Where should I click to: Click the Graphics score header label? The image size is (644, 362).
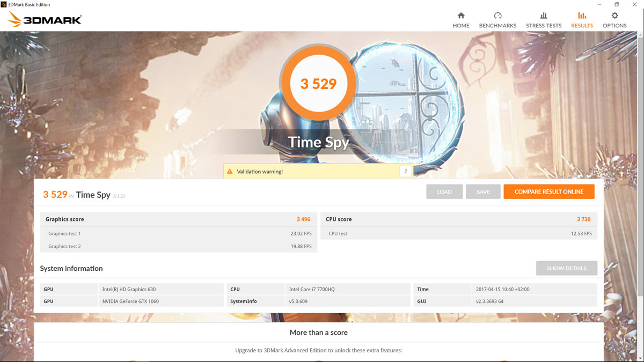click(x=65, y=219)
